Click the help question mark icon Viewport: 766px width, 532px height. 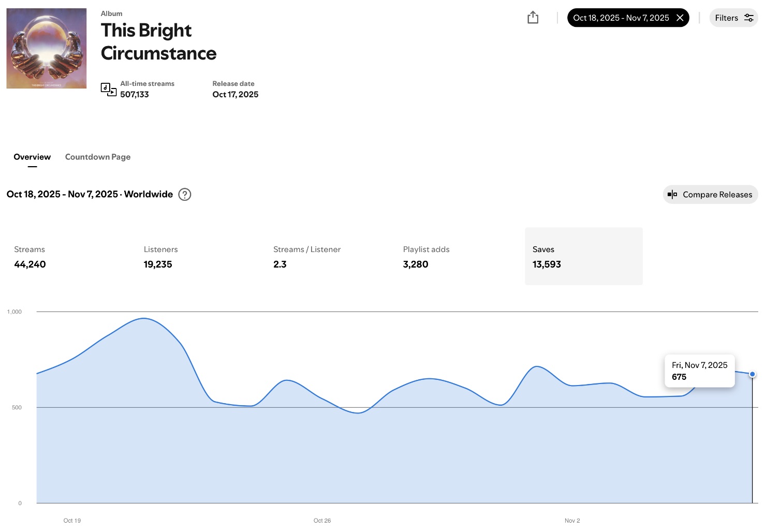(185, 195)
